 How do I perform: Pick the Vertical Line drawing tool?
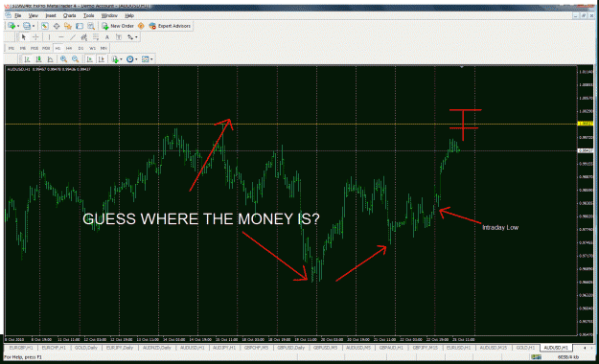pyautogui.click(x=49, y=37)
